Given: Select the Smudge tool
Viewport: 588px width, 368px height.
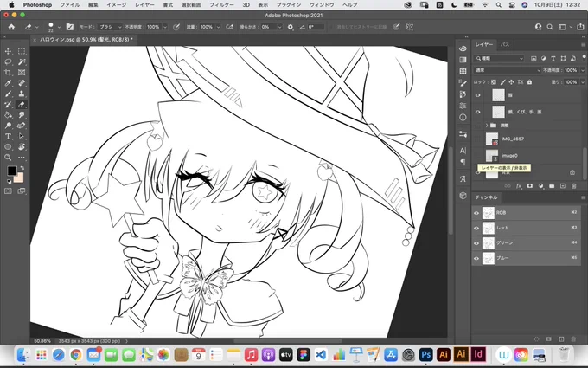Looking at the screenshot, I should click(x=22, y=115).
